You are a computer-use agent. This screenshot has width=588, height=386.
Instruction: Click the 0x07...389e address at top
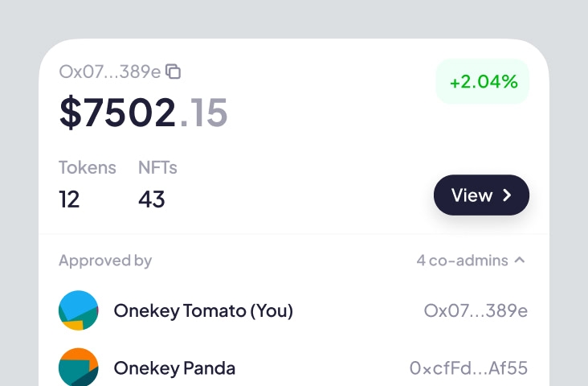[x=110, y=72]
